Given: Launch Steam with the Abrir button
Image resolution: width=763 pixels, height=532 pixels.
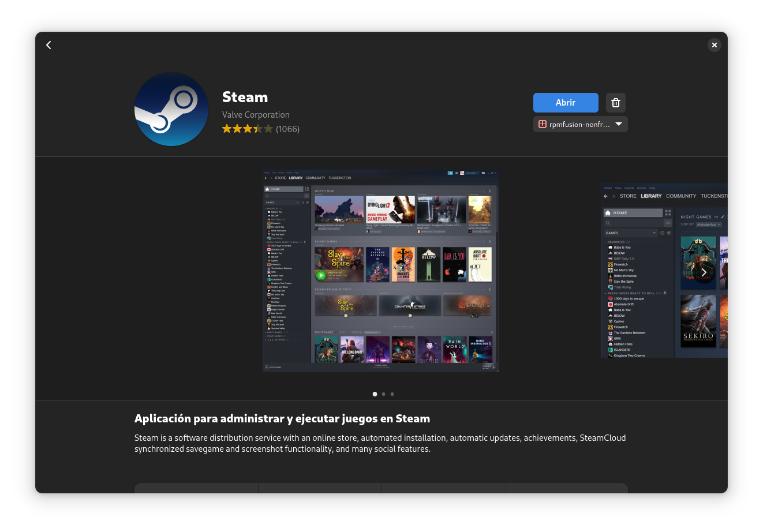Looking at the screenshot, I should [x=566, y=103].
